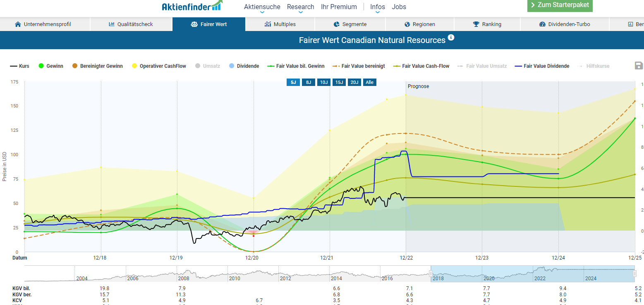Choose the 10J time range

(324, 82)
